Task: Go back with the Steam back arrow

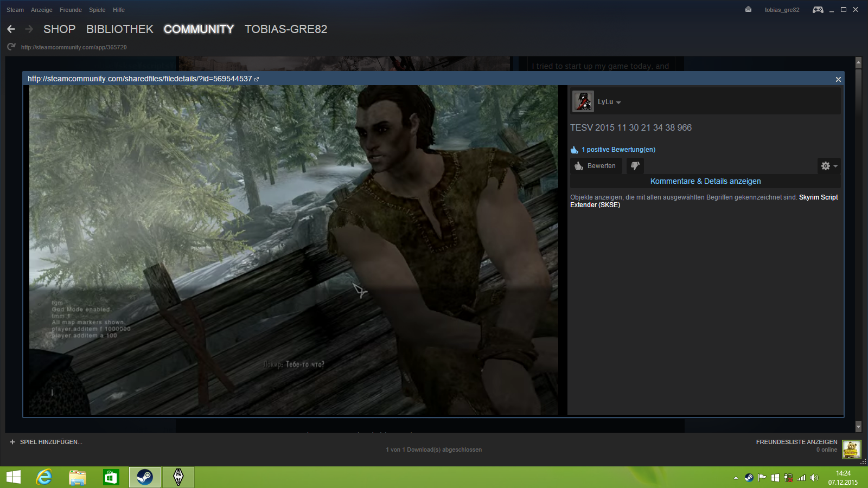Action: point(11,29)
